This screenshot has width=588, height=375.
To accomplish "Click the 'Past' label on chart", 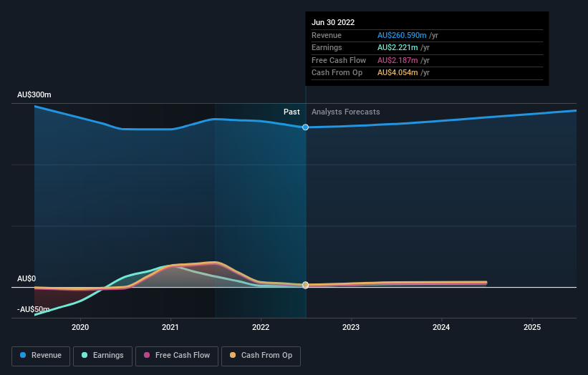I will point(291,112).
